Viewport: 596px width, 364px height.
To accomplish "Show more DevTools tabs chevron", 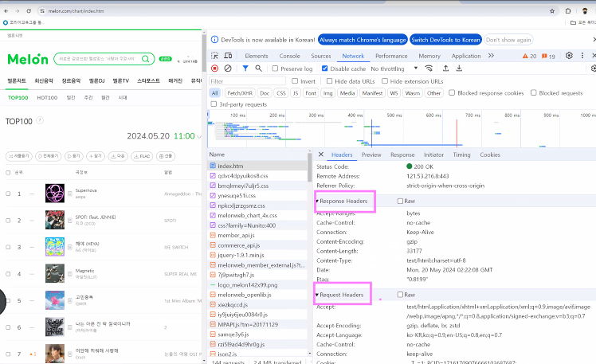I will (491, 56).
